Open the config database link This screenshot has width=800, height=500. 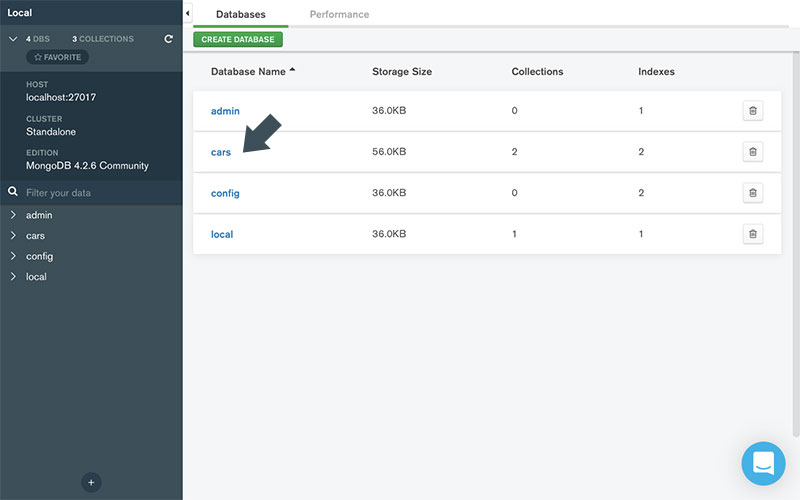pos(225,193)
